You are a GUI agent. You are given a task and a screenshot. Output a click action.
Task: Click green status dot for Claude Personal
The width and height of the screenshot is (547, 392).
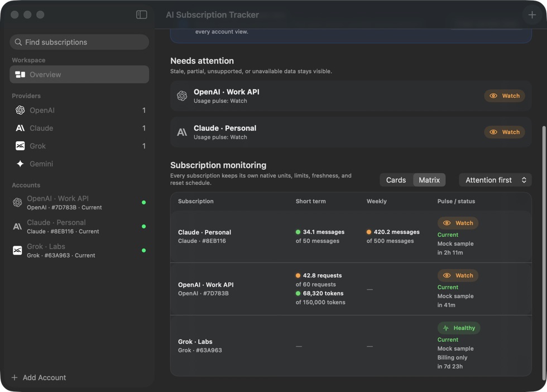coord(144,227)
